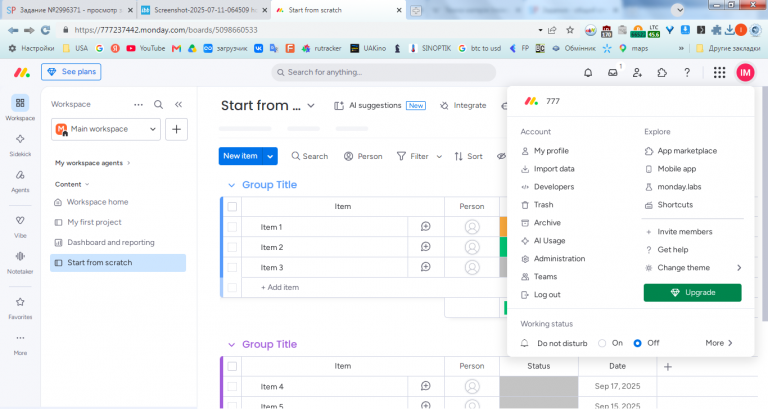Click the monday.com logo
768x409 pixels.
pos(22,72)
